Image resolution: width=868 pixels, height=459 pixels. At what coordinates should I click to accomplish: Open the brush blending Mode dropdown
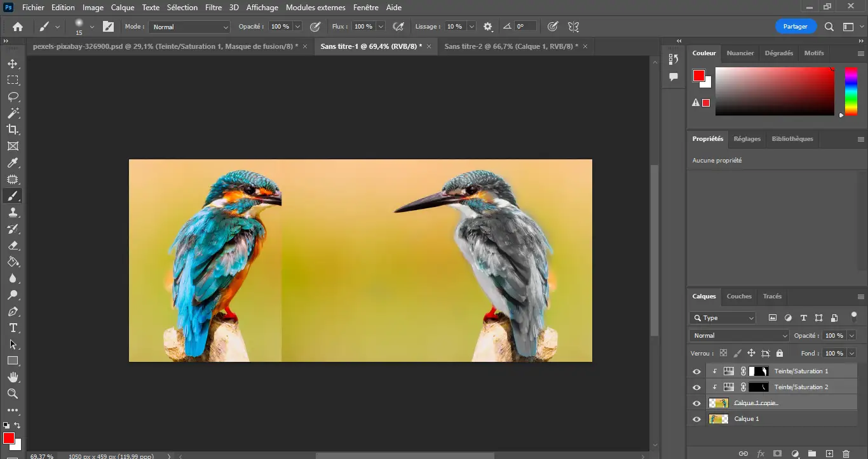pyautogui.click(x=190, y=27)
